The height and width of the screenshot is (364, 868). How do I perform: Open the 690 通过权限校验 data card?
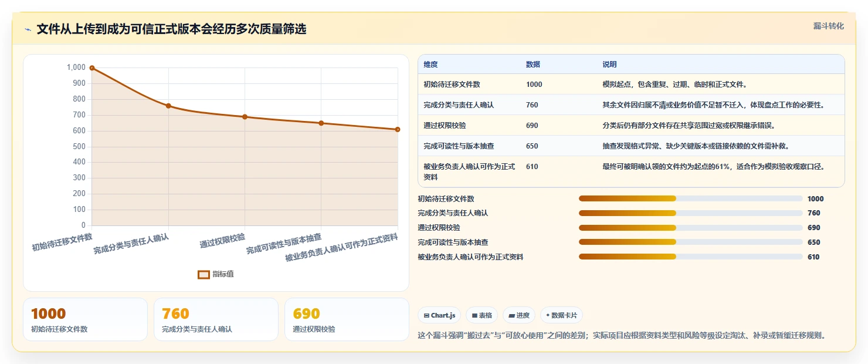point(347,319)
